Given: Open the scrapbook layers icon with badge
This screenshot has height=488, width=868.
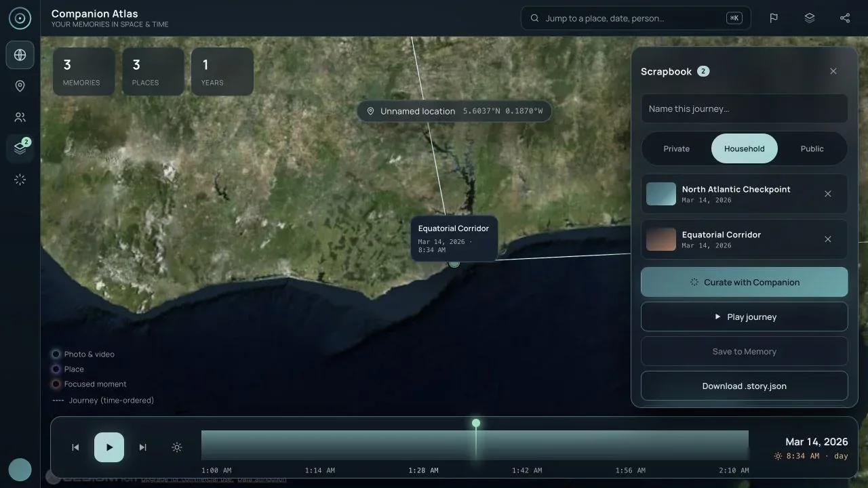Looking at the screenshot, I should point(20,148).
